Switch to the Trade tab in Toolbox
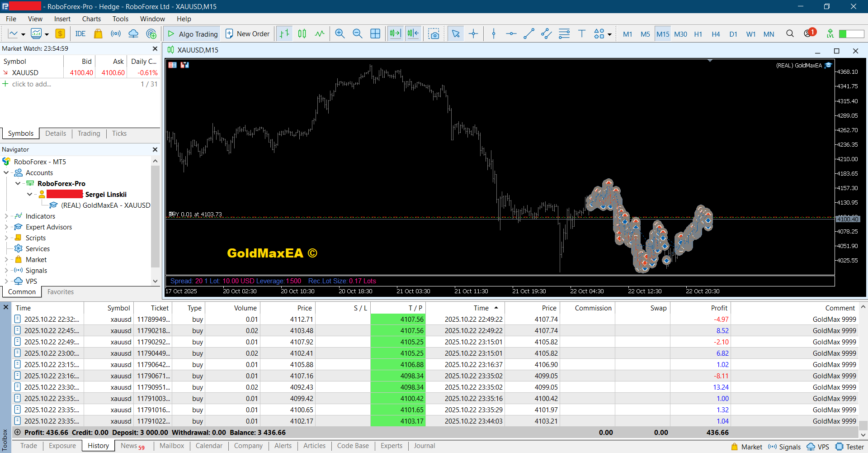The image size is (868, 453). click(x=28, y=446)
